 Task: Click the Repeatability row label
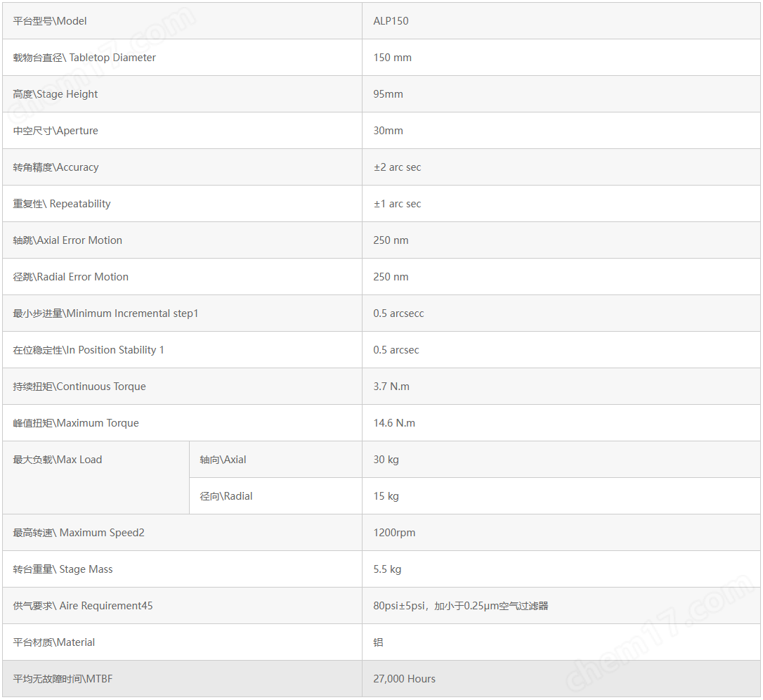183,204
